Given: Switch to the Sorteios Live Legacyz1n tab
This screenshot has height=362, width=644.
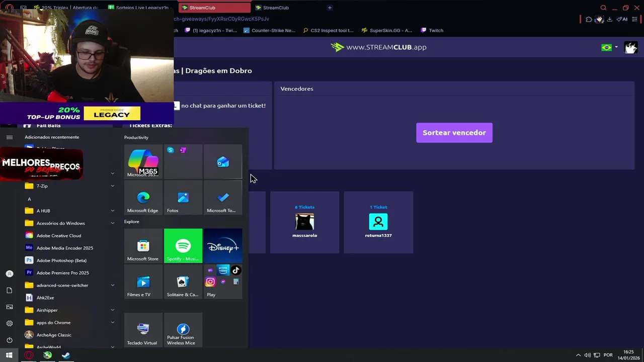Looking at the screenshot, I should coord(139,8).
